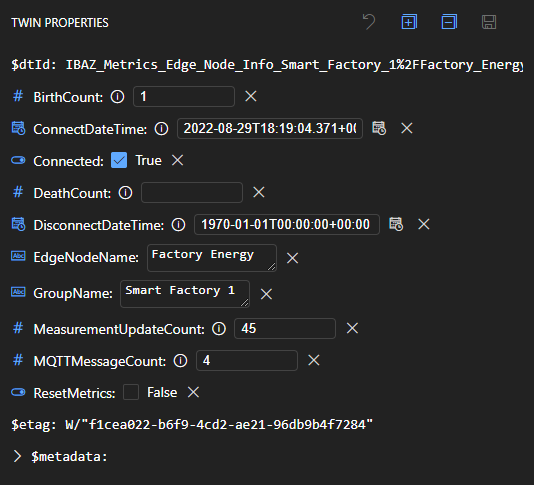Screen dimensions: 534x485
Task: Edit the GroupName text area
Action: click(x=185, y=294)
